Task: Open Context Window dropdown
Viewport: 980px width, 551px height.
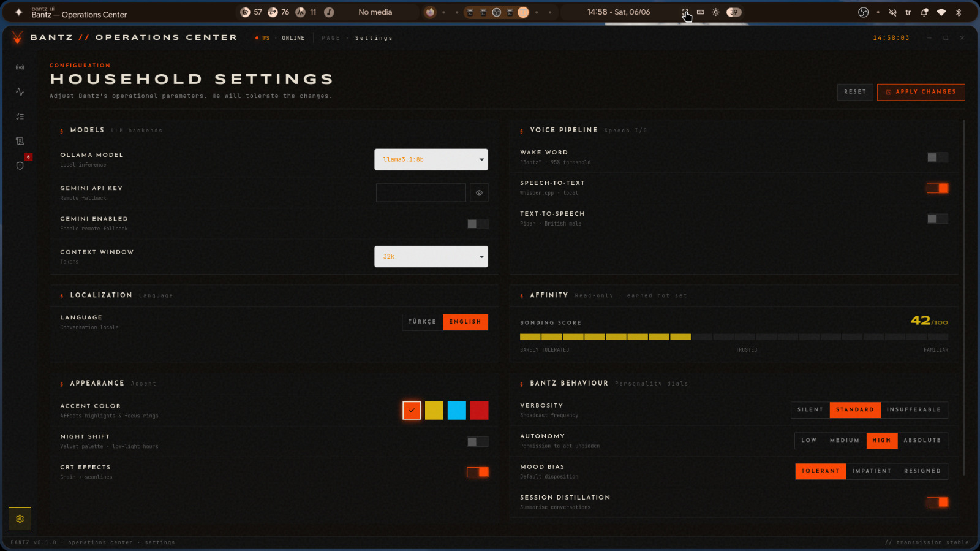Action: [x=431, y=256]
